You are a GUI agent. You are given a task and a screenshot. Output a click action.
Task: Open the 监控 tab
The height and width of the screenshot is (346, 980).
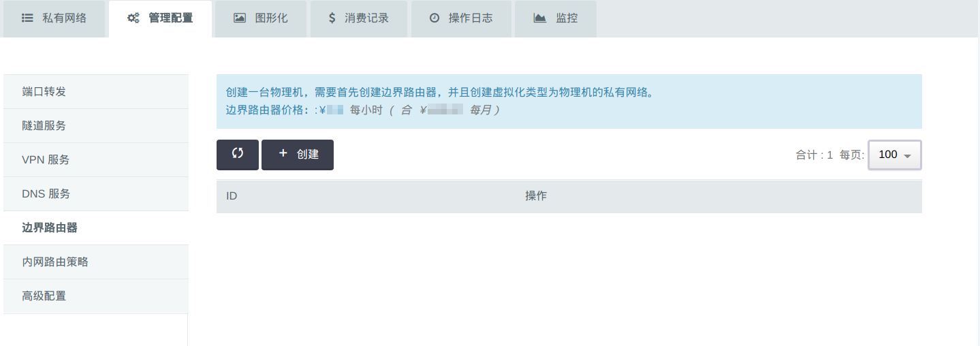coord(556,19)
